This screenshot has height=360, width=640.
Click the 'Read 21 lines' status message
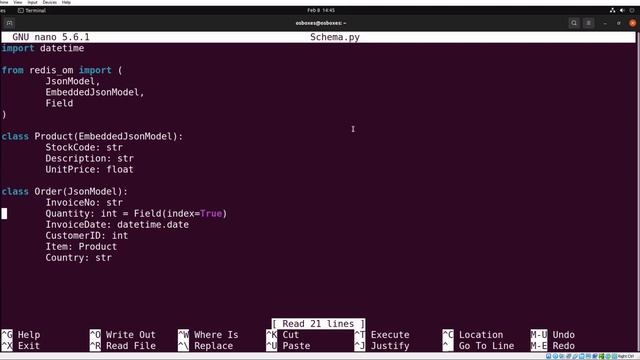(318, 324)
